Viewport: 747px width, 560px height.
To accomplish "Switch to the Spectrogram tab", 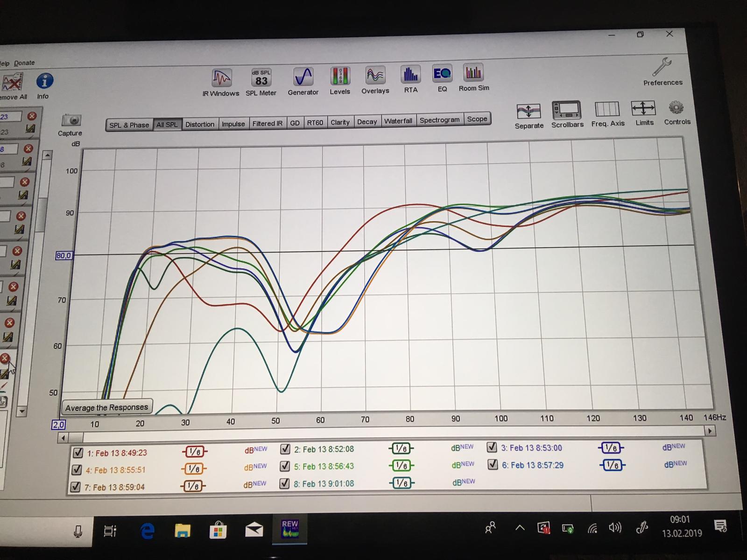I will (x=439, y=120).
